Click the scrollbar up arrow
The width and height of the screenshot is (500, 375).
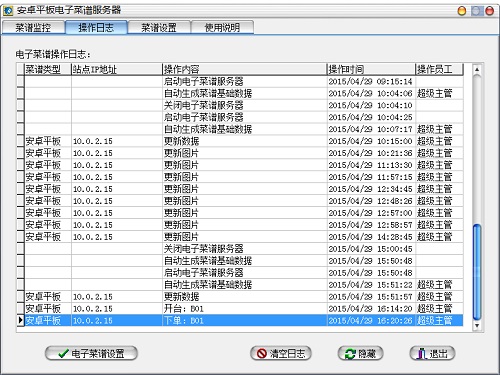pyautogui.click(x=477, y=69)
